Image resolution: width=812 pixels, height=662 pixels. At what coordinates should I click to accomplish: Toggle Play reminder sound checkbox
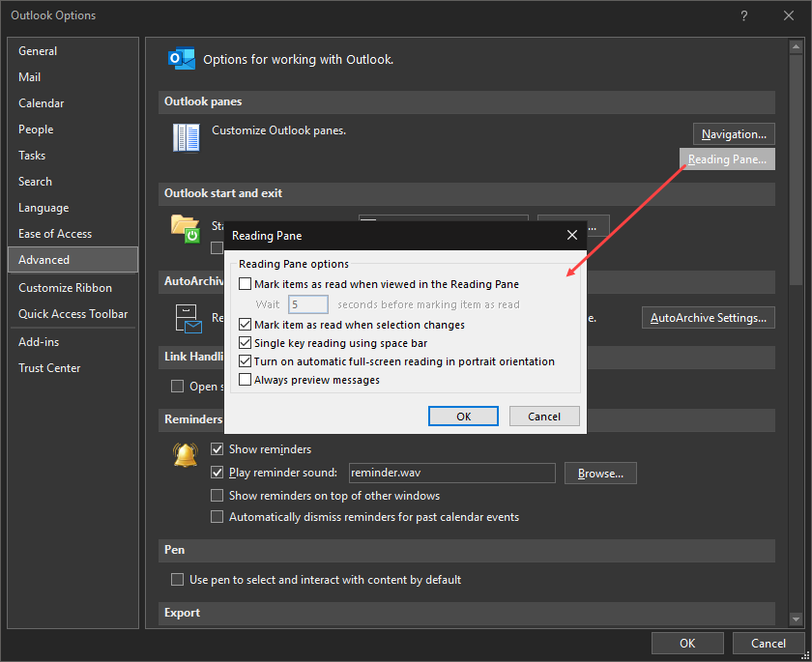(x=217, y=472)
